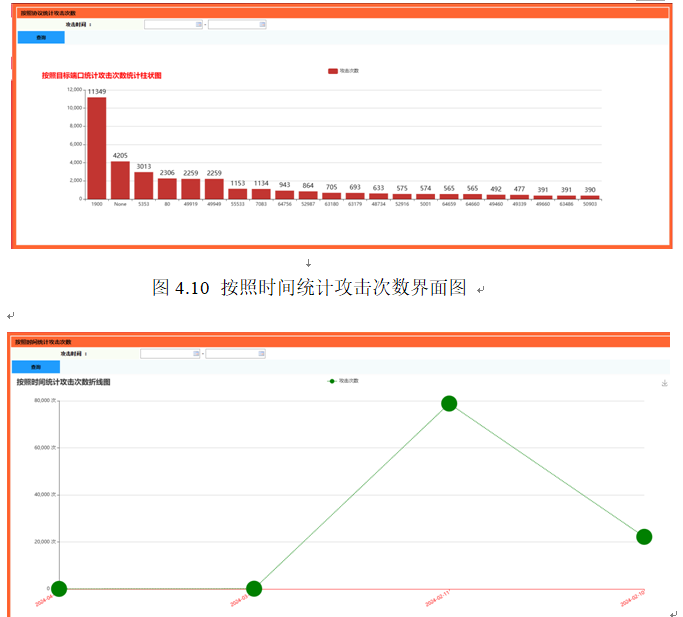Click the calendar icon of the top start date field
683x617 pixels.
[199, 24]
